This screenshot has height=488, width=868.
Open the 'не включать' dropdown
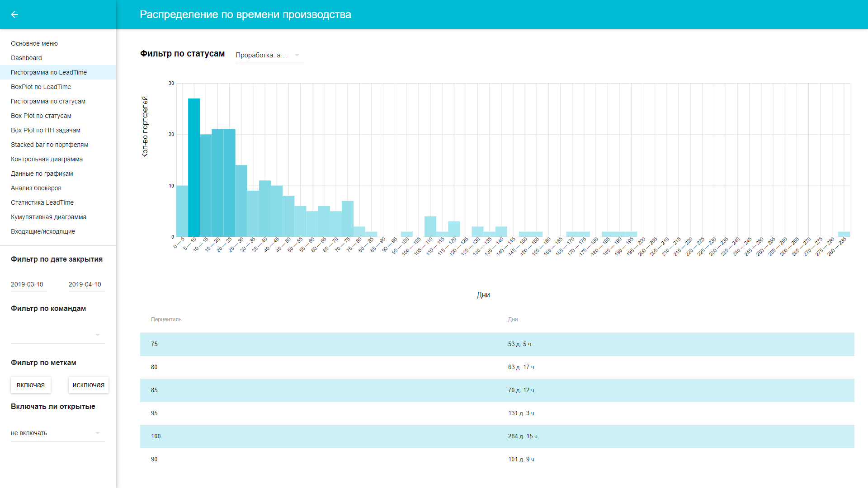coord(98,433)
